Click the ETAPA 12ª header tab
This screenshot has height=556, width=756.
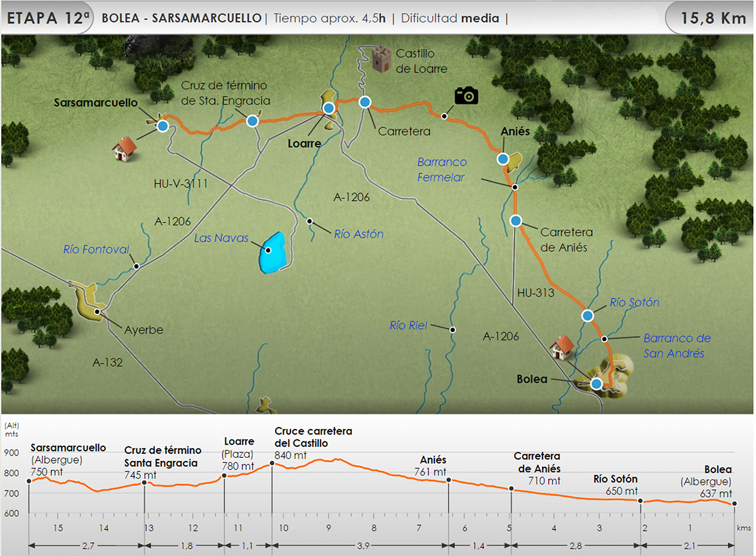click(x=47, y=18)
